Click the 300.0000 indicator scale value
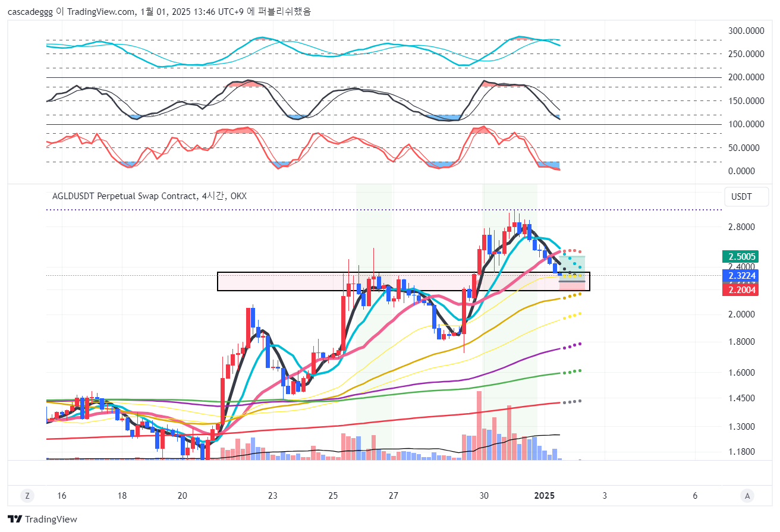Screen dimensions: 780x532 [x=745, y=31]
